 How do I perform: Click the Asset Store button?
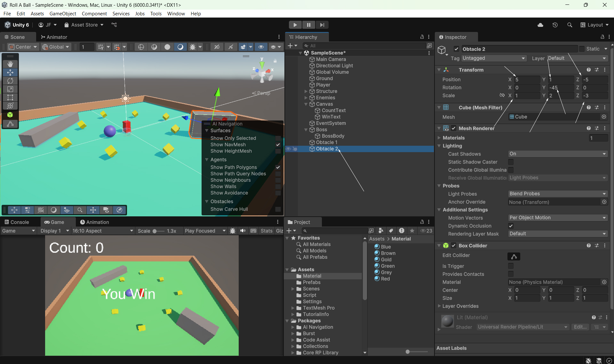(x=84, y=25)
